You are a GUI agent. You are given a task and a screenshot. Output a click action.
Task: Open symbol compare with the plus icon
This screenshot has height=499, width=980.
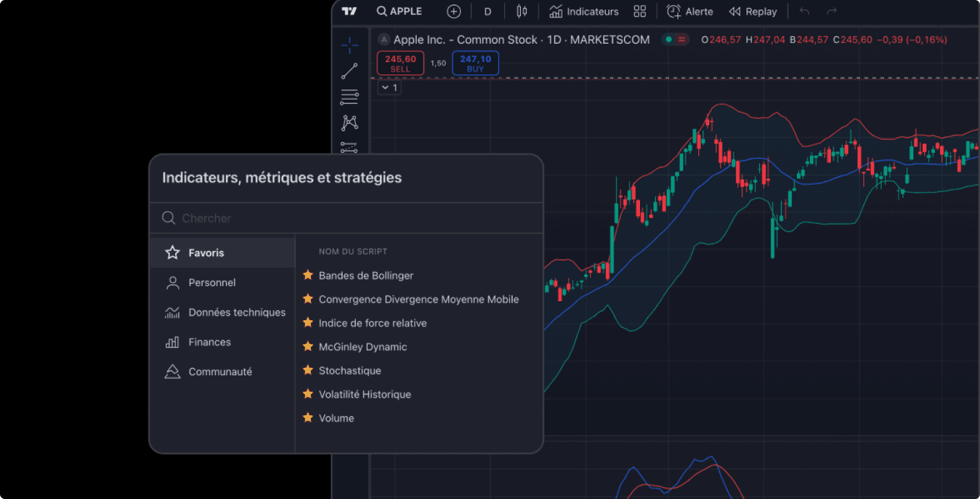pos(454,11)
